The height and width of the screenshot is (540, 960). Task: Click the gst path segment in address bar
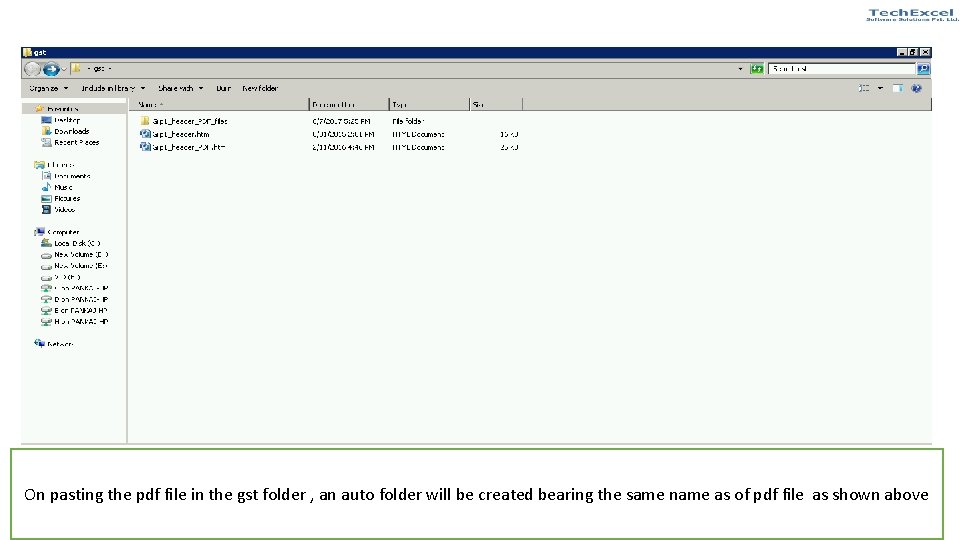(x=99, y=69)
